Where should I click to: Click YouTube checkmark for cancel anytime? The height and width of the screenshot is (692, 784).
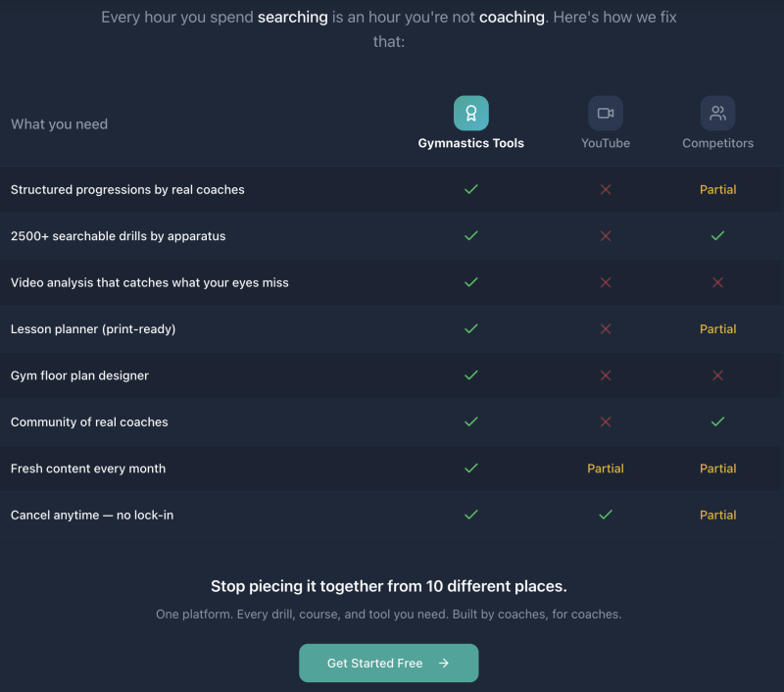[x=606, y=515]
